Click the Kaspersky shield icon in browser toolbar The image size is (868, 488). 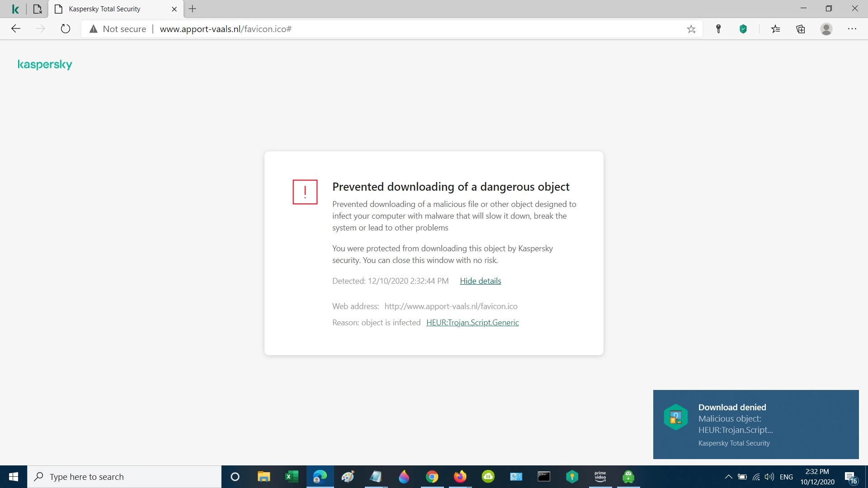[742, 28]
